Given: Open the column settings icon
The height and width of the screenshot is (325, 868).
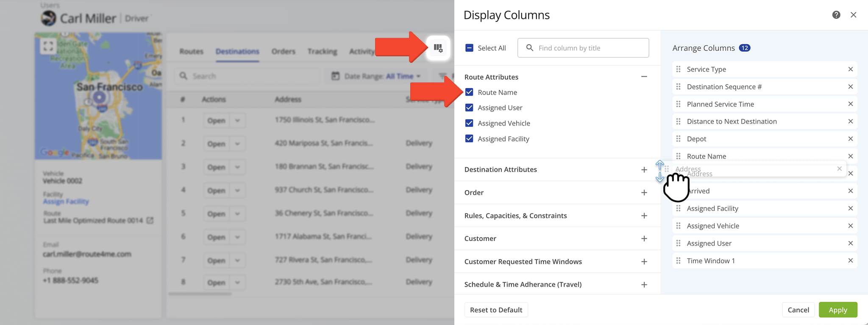Looking at the screenshot, I should click(x=438, y=48).
